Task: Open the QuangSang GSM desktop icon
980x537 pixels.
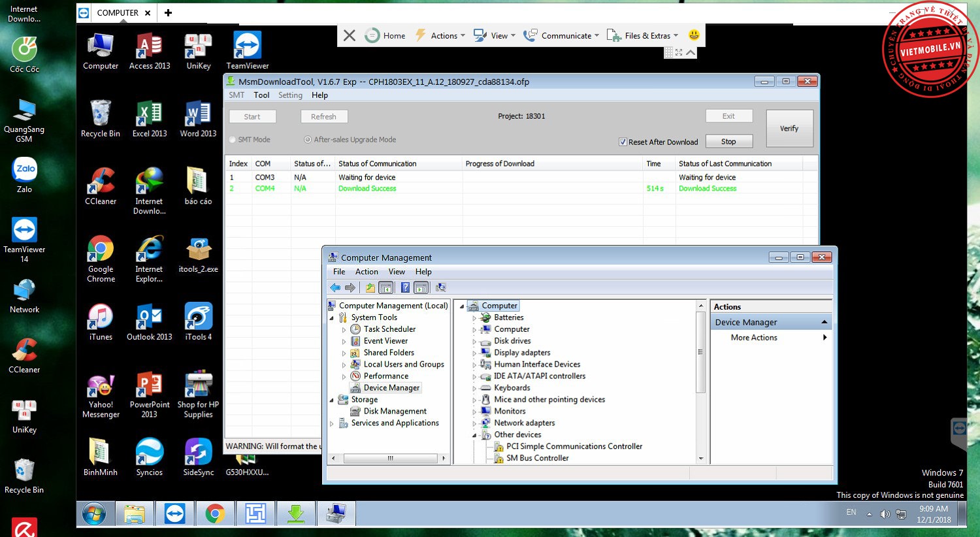Action: pyautogui.click(x=24, y=120)
